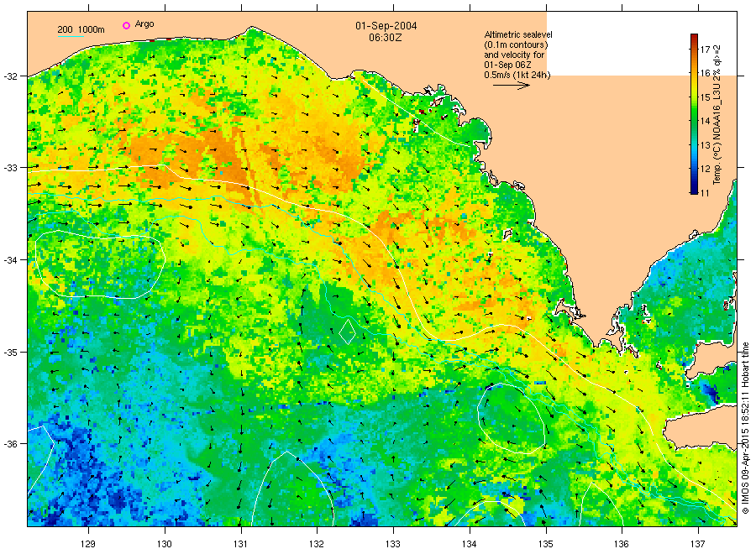Click the 131 longitude axis label
The height and width of the screenshot is (554, 756).
point(240,544)
